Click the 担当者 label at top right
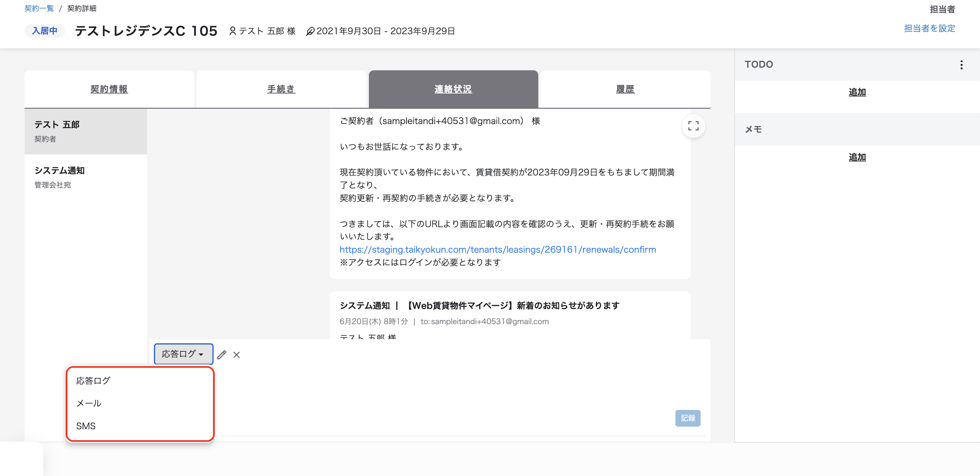 [942, 9]
